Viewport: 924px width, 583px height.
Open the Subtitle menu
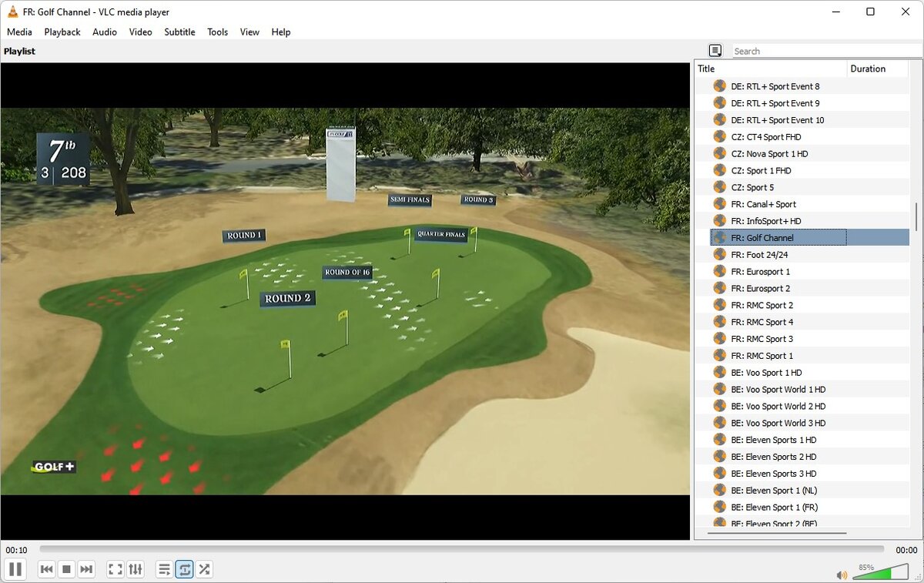coord(179,32)
